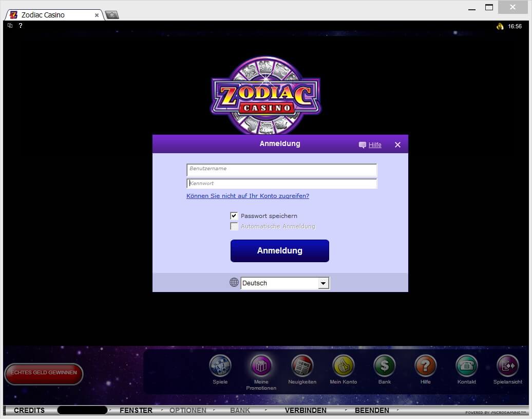Open the round Hilfe question-mark icon
532x419 pixels.
426,366
